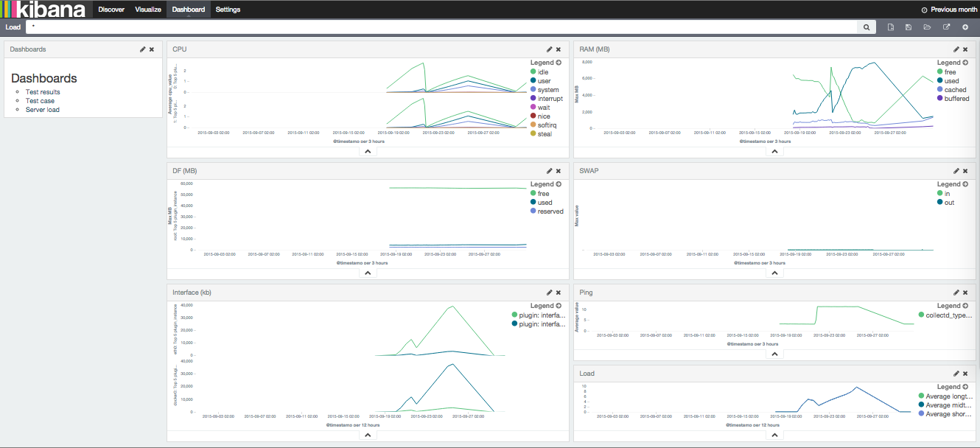Edit the Ping visualization
The width and height of the screenshot is (980, 448).
click(x=956, y=293)
